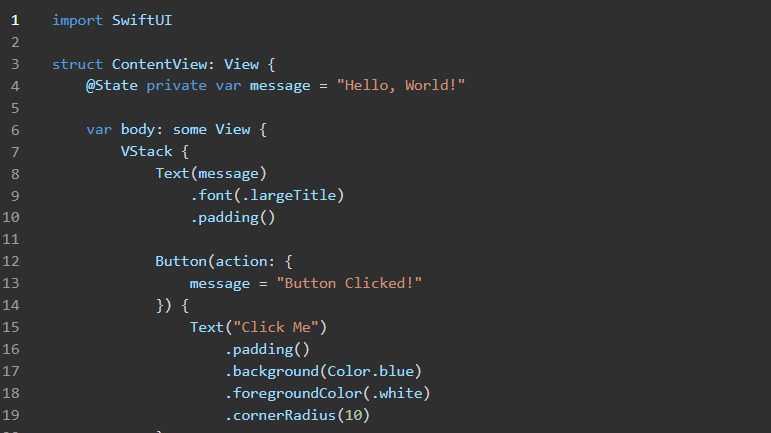771x433 pixels.
Task: Click the "Button Clicked!" string
Action: (x=349, y=283)
